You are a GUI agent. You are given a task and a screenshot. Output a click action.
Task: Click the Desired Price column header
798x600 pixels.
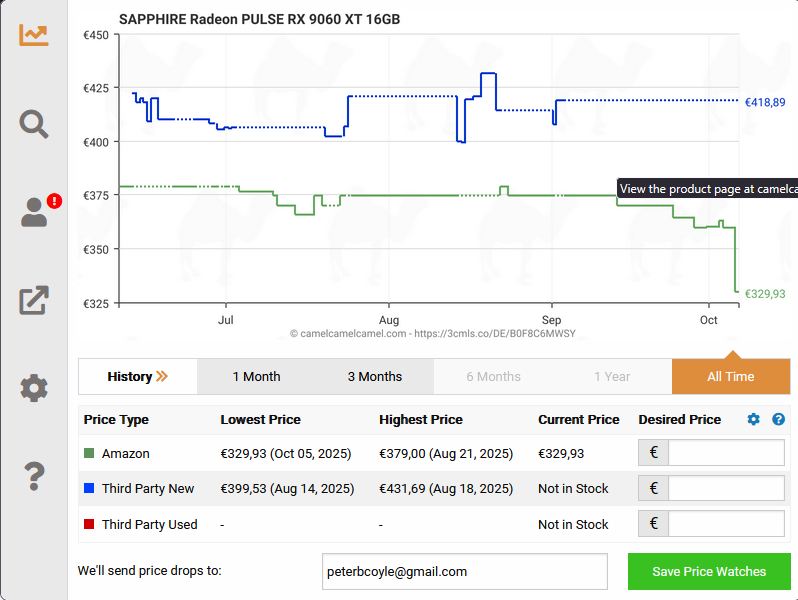click(x=679, y=419)
